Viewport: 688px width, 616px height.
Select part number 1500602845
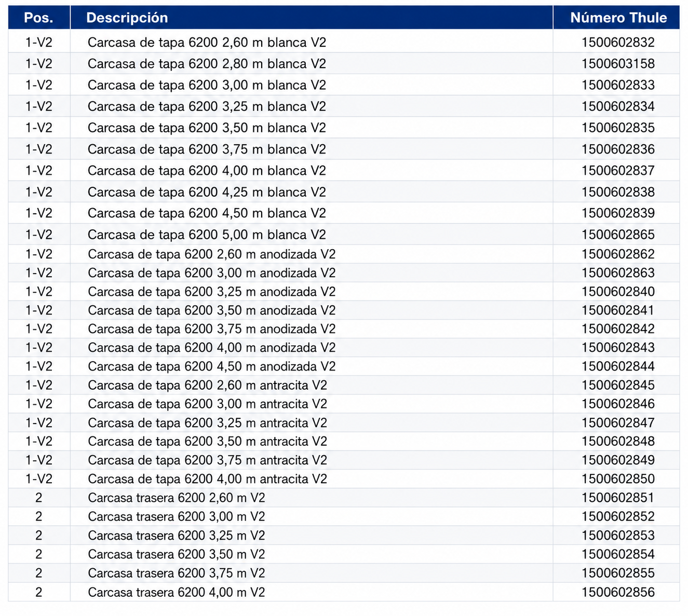tap(618, 385)
